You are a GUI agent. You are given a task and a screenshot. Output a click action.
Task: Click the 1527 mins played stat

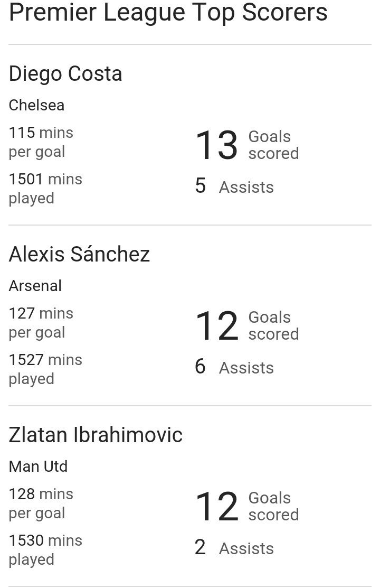(x=45, y=369)
